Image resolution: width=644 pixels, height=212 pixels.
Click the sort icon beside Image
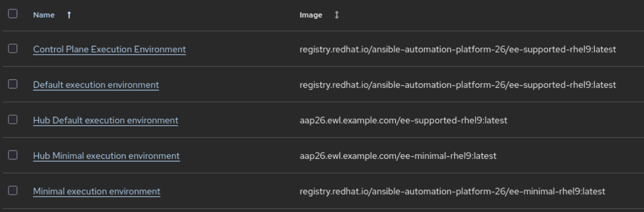pyautogui.click(x=336, y=15)
